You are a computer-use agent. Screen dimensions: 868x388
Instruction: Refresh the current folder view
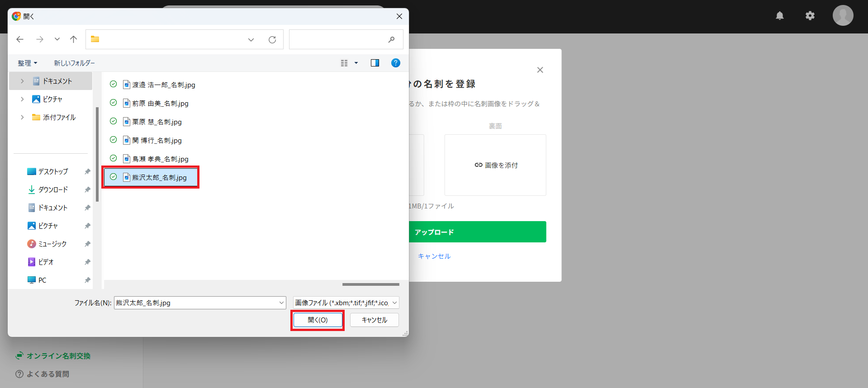click(x=272, y=40)
